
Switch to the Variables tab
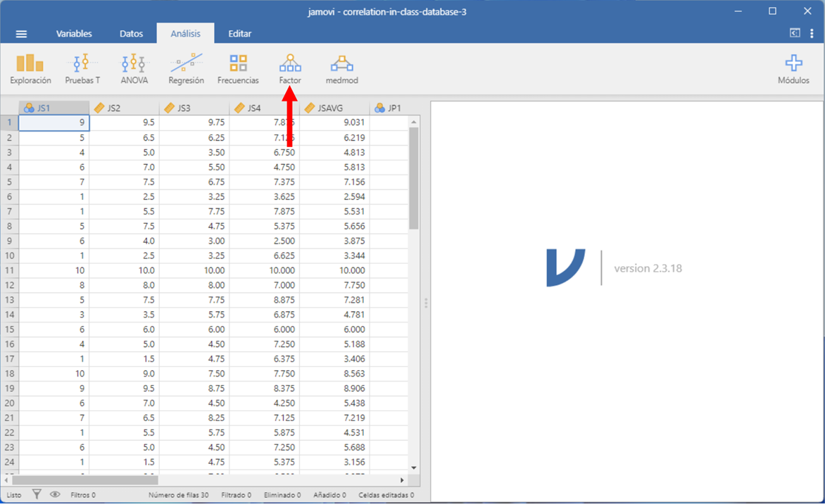(x=74, y=34)
